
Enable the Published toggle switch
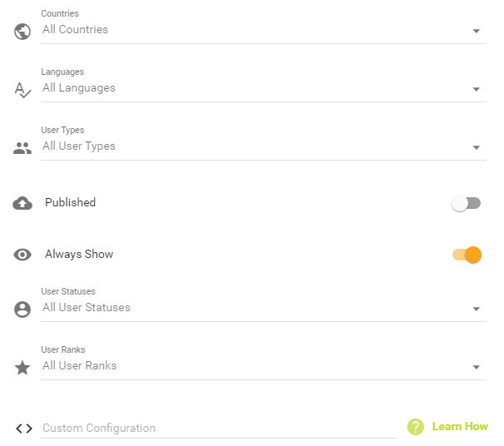[x=466, y=203]
